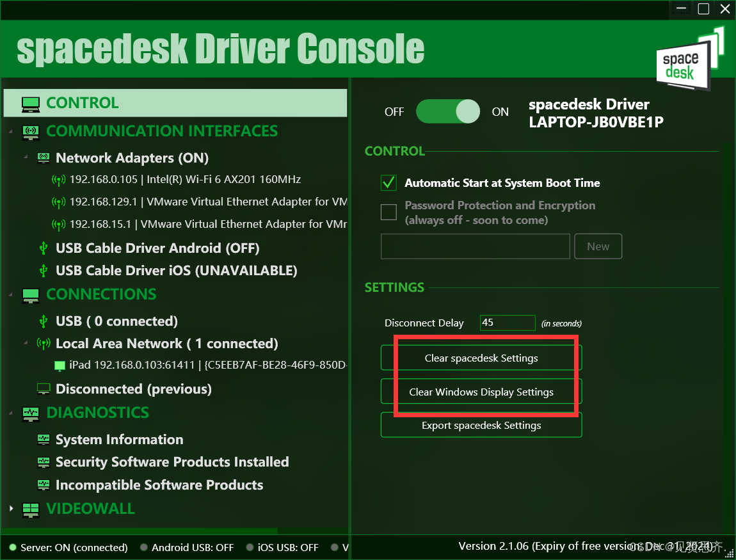Click Server: ON (connected) status text
The width and height of the screenshot is (736, 560).
click(x=74, y=547)
